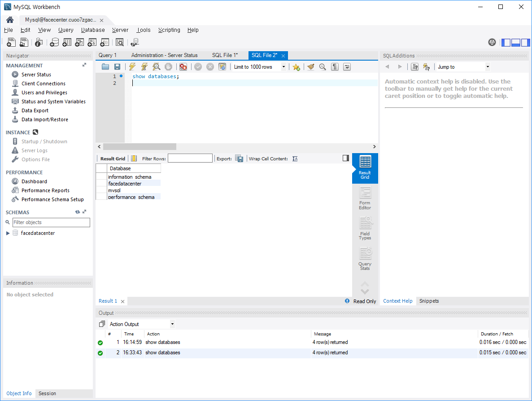Search table data toolbar icon

pos(119,42)
